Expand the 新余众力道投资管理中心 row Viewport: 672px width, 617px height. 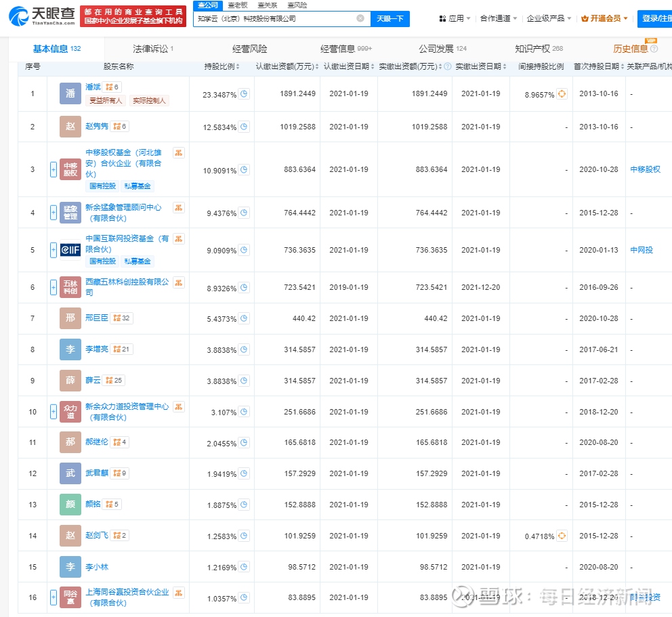click(x=53, y=412)
